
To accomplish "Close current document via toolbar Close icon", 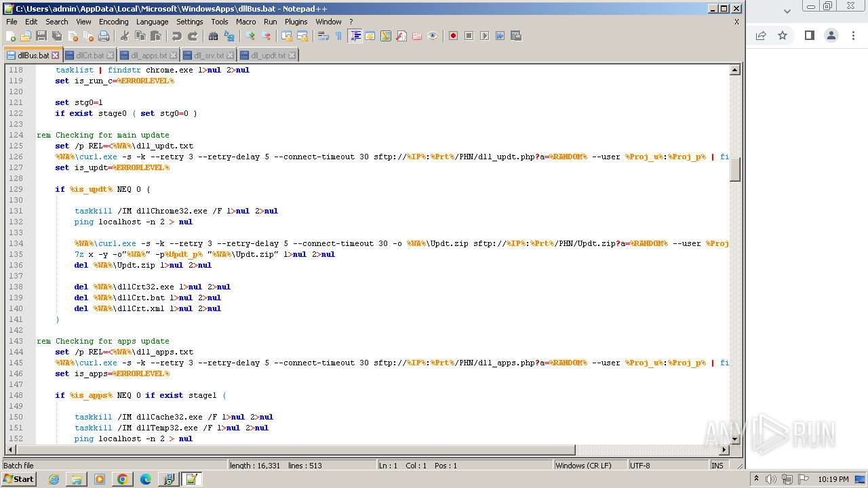I will (x=73, y=36).
